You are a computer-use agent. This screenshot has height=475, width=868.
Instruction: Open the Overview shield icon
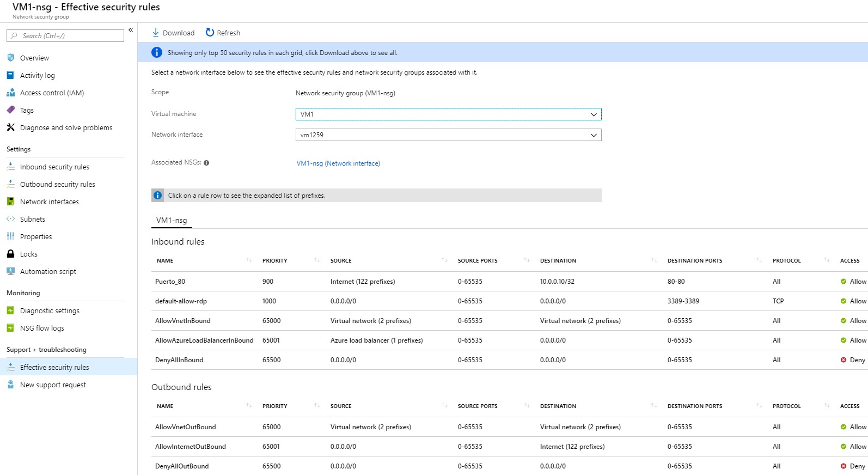10,58
